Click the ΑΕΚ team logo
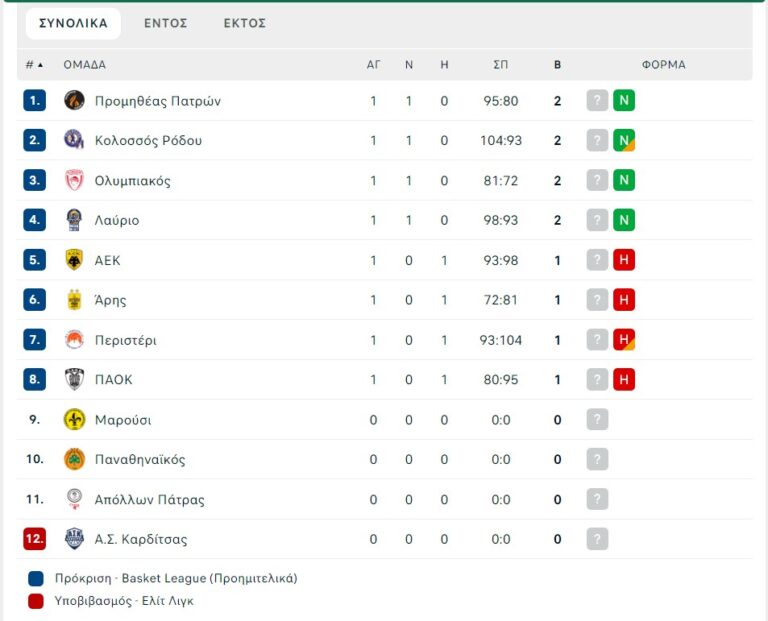Screen dimensions: 768x621 pos(74,260)
